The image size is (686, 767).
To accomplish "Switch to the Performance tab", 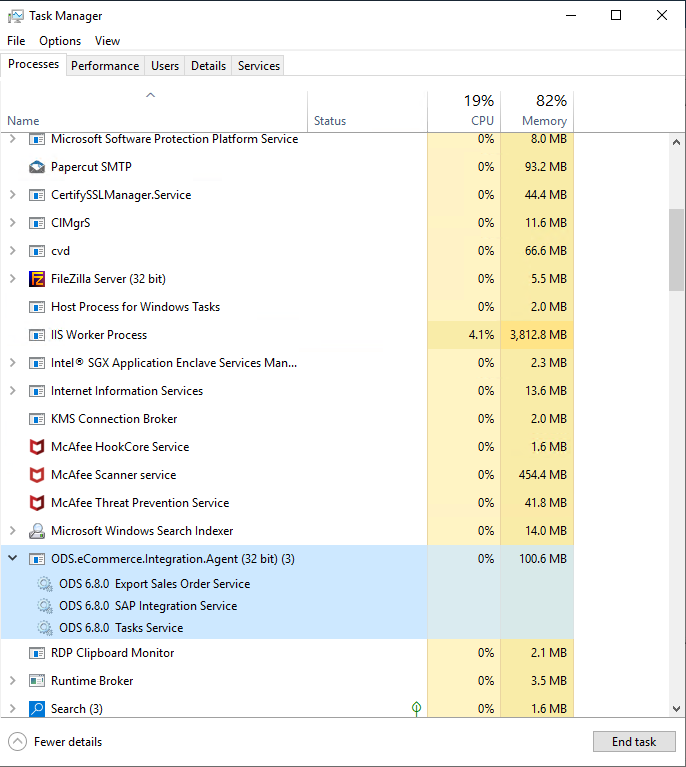I will (x=105, y=66).
